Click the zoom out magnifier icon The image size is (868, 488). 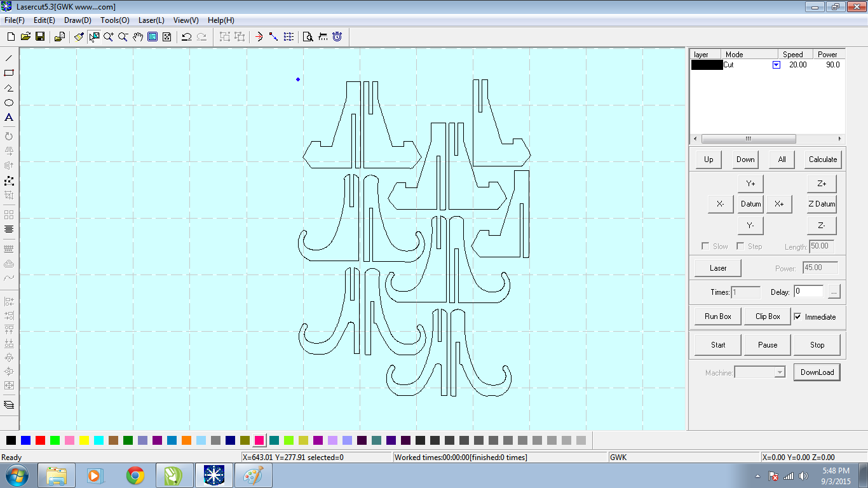[123, 37]
